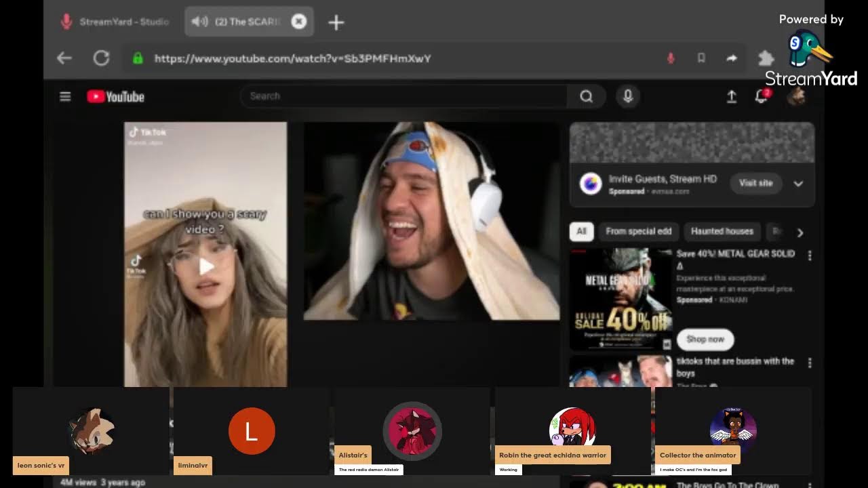Share the page with the arrow icon
This screenshot has height=488, width=868.
coord(732,58)
